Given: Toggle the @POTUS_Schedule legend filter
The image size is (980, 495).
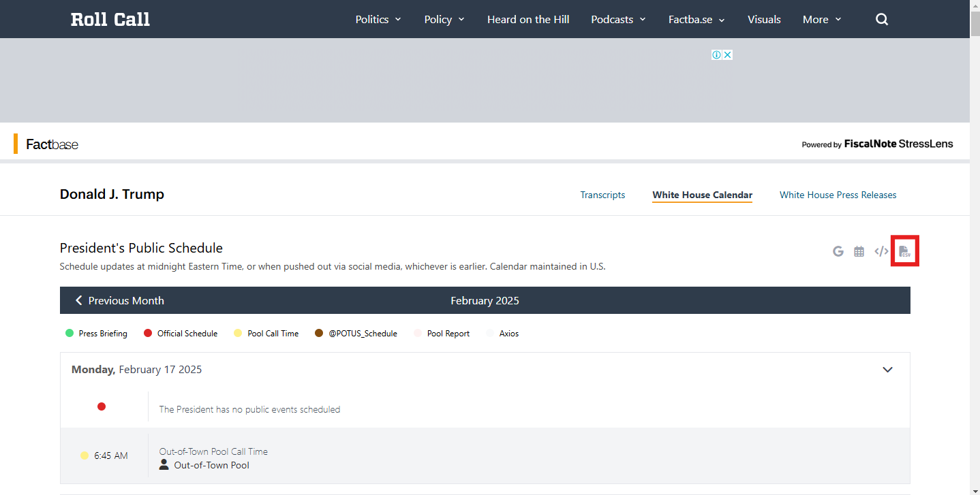Looking at the screenshot, I should [x=356, y=334].
